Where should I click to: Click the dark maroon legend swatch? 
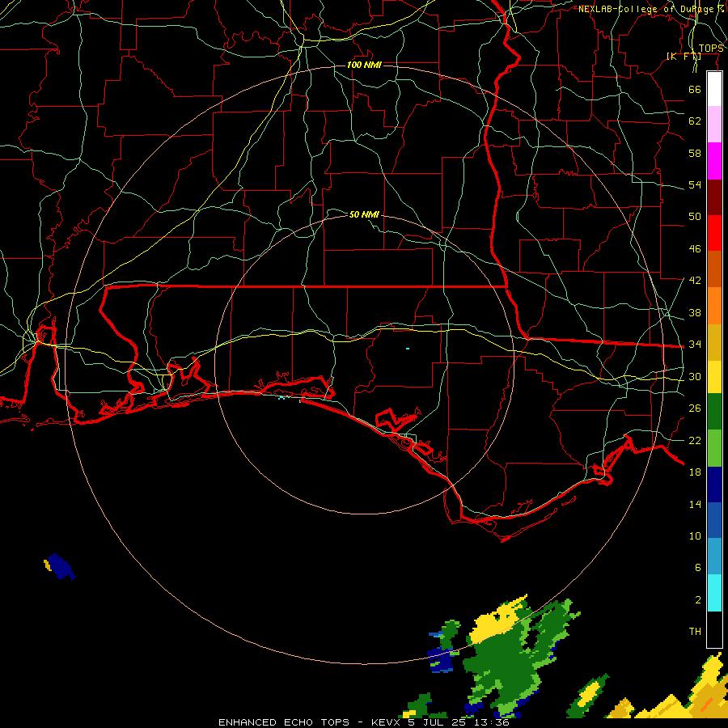coord(714,197)
